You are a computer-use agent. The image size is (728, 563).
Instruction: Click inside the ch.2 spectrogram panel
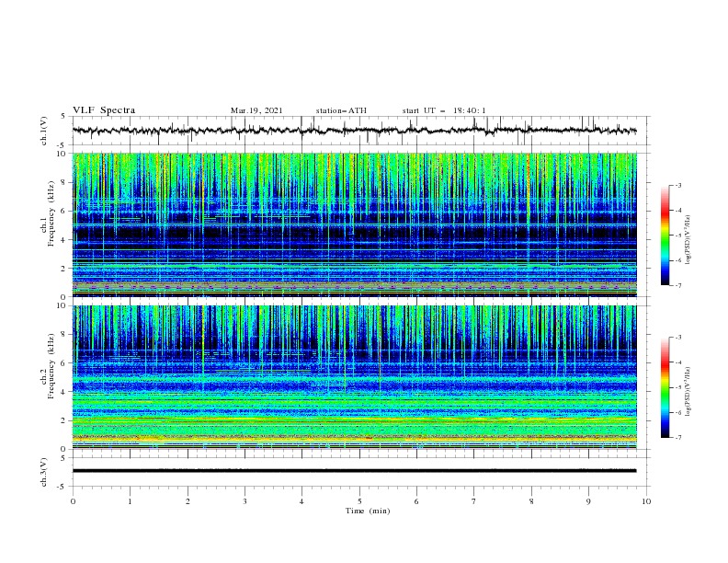(x=354, y=377)
